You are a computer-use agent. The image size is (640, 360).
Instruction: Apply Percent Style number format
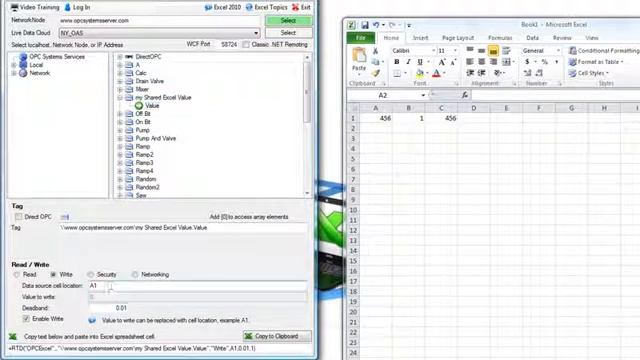click(x=544, y=62)
